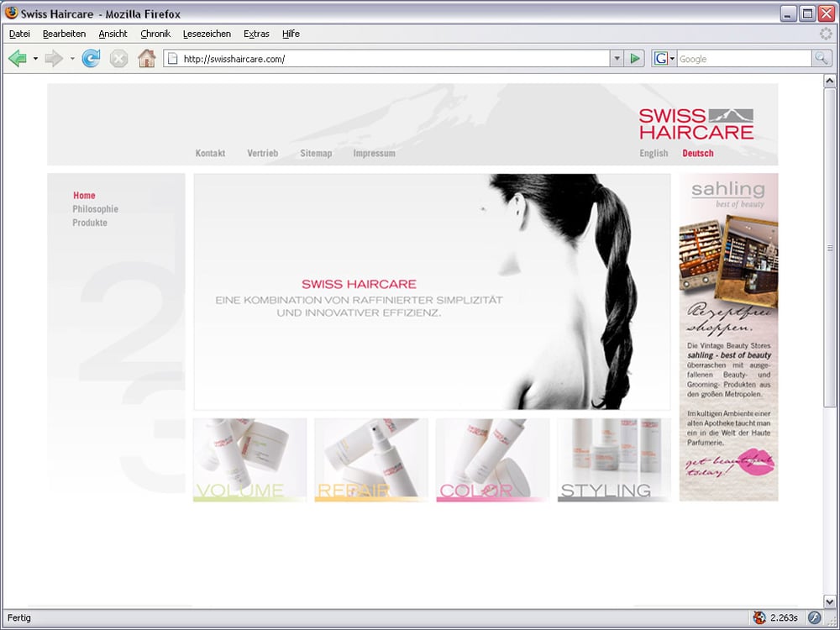Open the Forward history dropdown arrow

(72, 59)
